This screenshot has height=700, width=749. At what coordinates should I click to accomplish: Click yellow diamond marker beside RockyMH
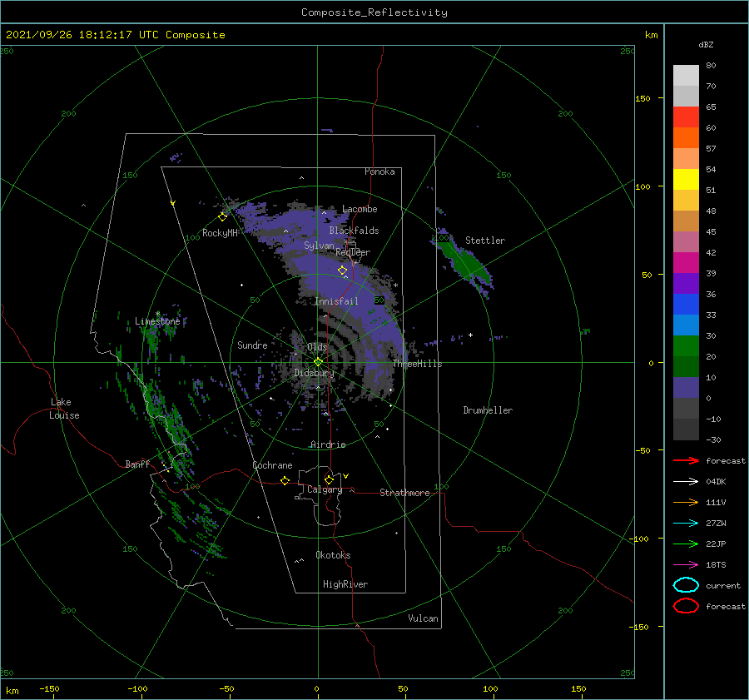(222, 217)
